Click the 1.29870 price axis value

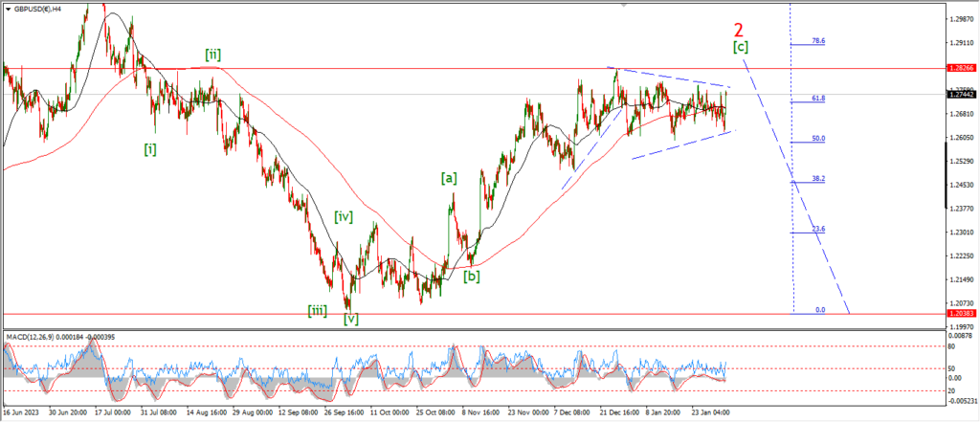tap(963, 19)
